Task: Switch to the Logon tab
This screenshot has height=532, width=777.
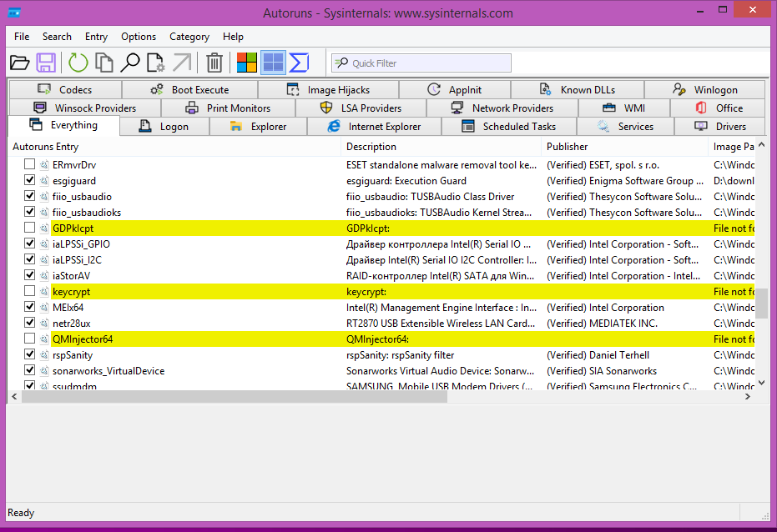Action: tap(164, 126)
